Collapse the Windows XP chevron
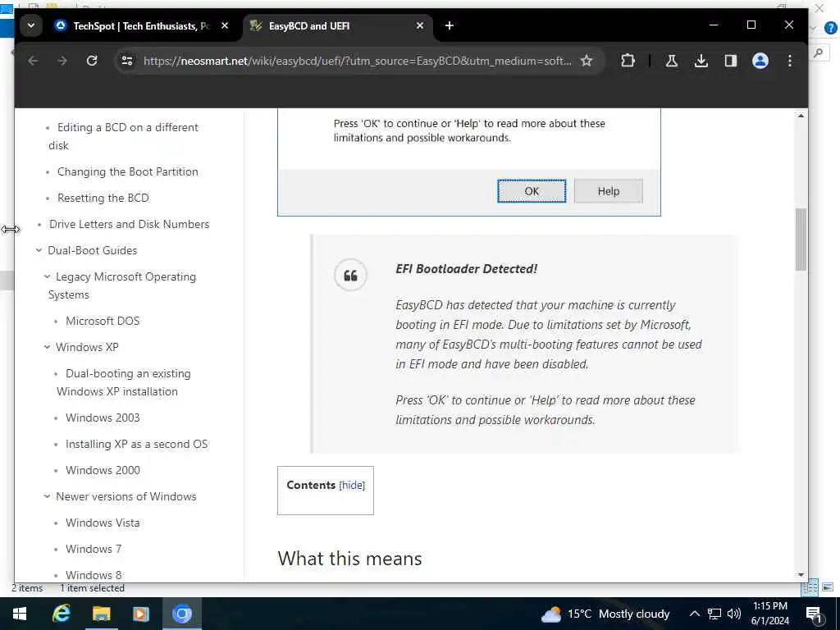Image resolution: width=840 pixels, height=630 pixels. tap(47, 347)
